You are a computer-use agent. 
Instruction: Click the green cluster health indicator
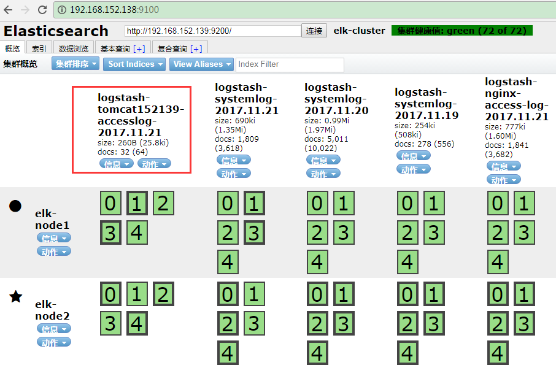(461, 31)
